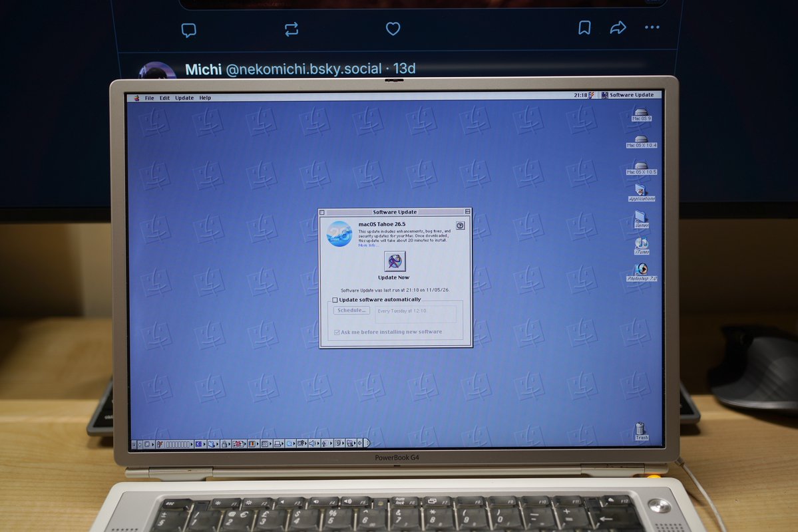Collapse the Software Update window

468,211
